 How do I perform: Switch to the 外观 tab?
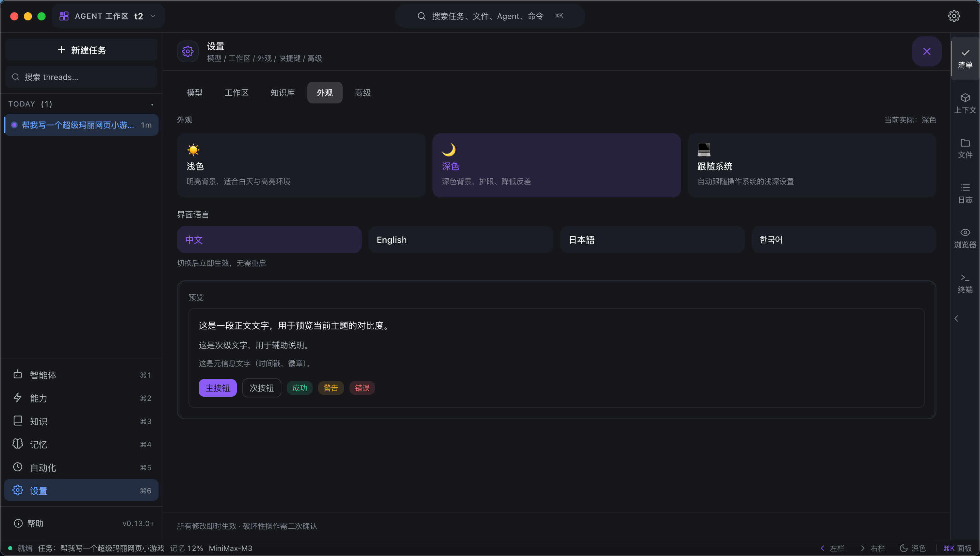[x=325, y=93]
